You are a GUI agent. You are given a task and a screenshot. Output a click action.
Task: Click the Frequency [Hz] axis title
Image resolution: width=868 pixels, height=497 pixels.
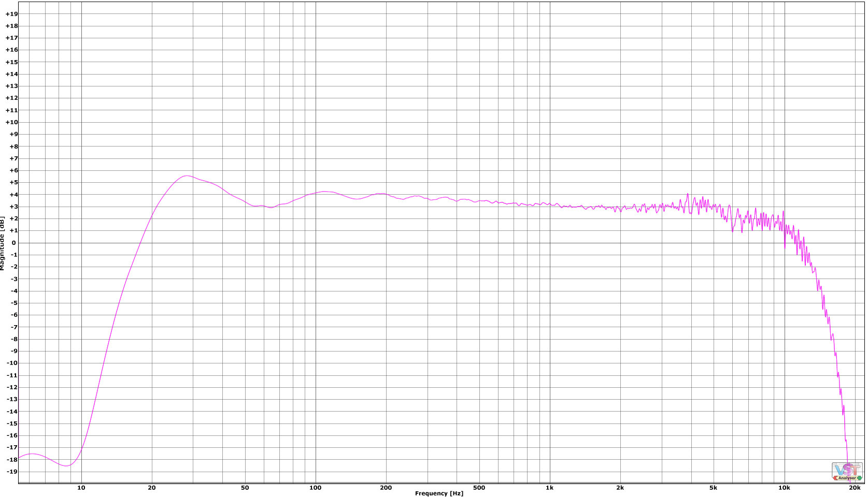pos(439,493)
